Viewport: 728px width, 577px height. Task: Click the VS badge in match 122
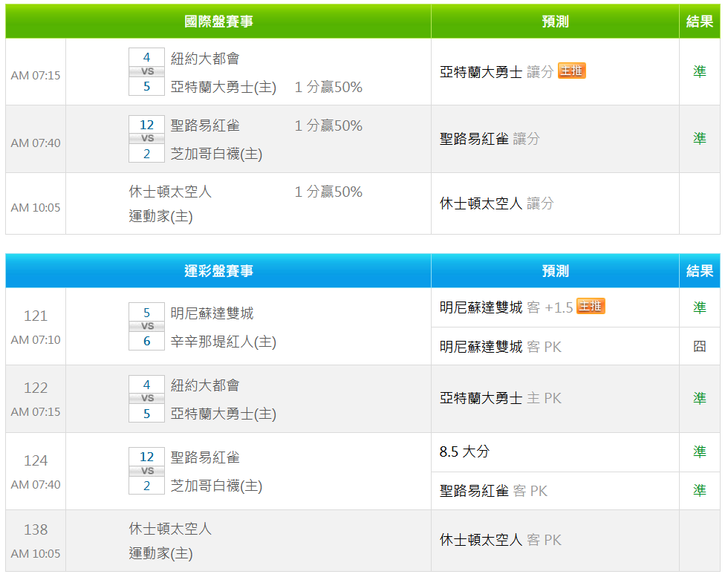click(147, 398)
